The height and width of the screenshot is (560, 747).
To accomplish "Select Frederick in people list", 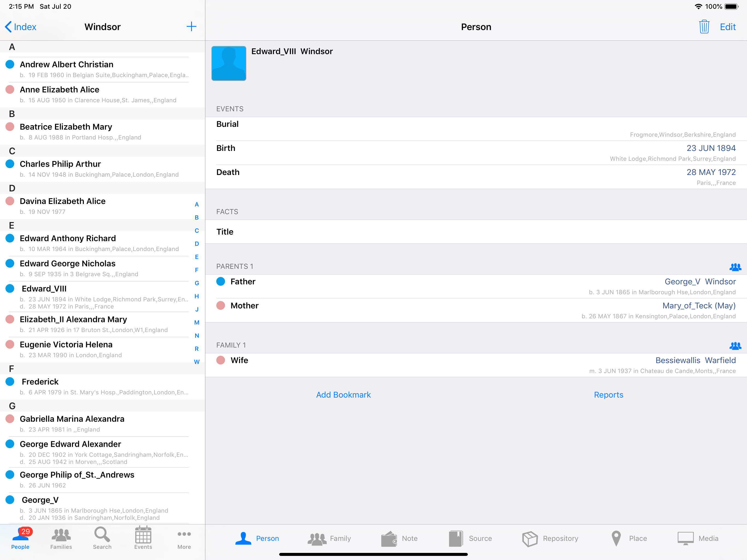I will click(x=102, y=387).
